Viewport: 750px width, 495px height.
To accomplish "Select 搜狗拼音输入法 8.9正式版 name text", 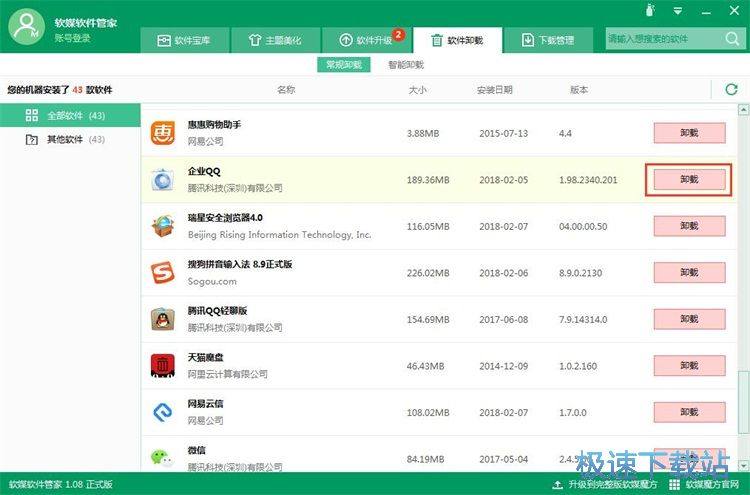I will point(240,264).
